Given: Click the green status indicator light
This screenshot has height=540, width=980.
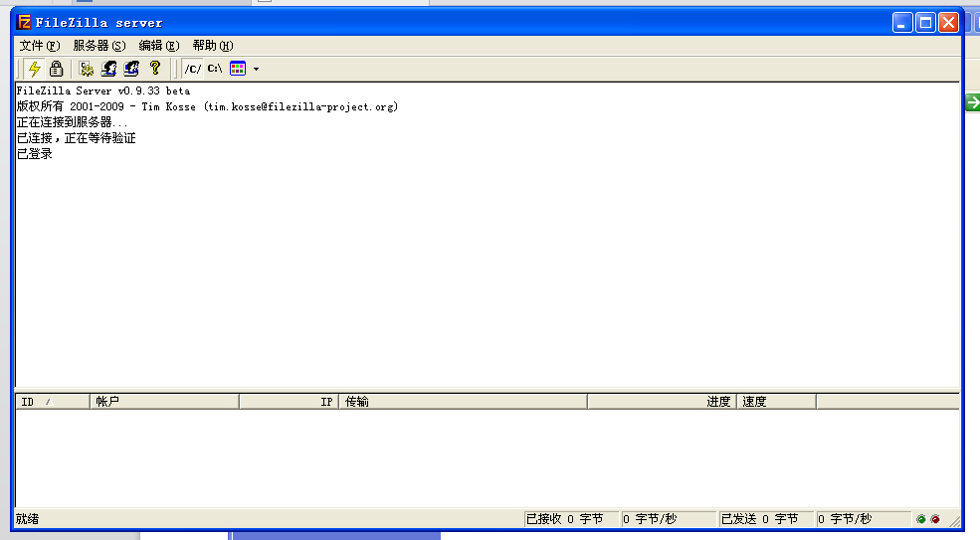Looking at the screenshot, I should click(921, 519).
